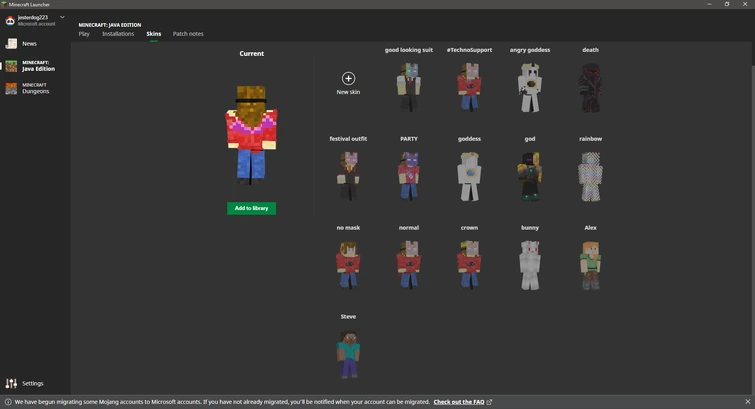Click the 'Microsoft account' text under username
This screenshot has width=755, height=409.
coord(37,24)
